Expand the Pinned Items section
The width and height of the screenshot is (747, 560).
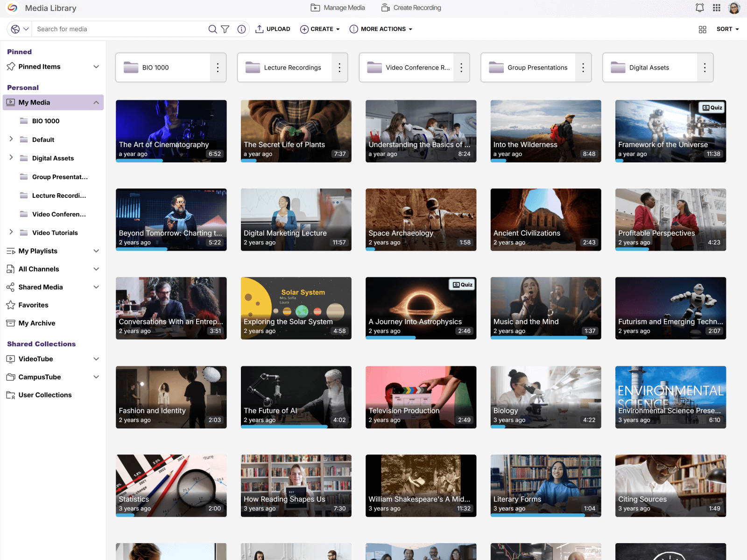click(96, 67)
